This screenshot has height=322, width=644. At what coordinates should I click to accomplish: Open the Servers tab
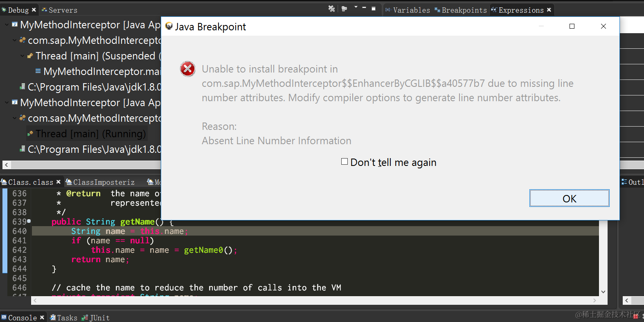(x=60, y=10)
